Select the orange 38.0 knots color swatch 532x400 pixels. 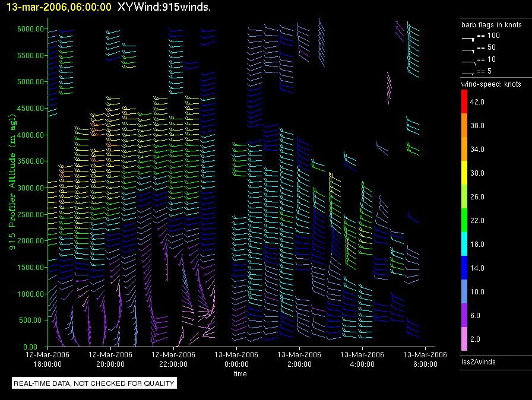tap(465, 126)
